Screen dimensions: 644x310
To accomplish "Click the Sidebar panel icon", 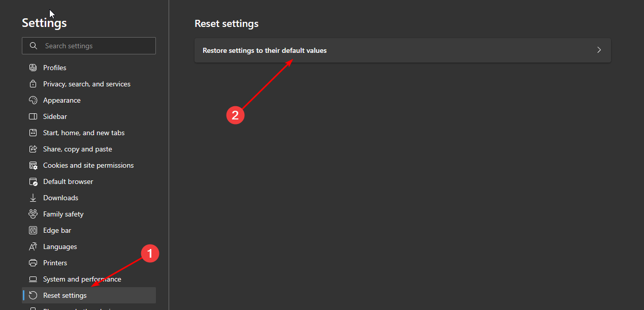I will 33,116.
